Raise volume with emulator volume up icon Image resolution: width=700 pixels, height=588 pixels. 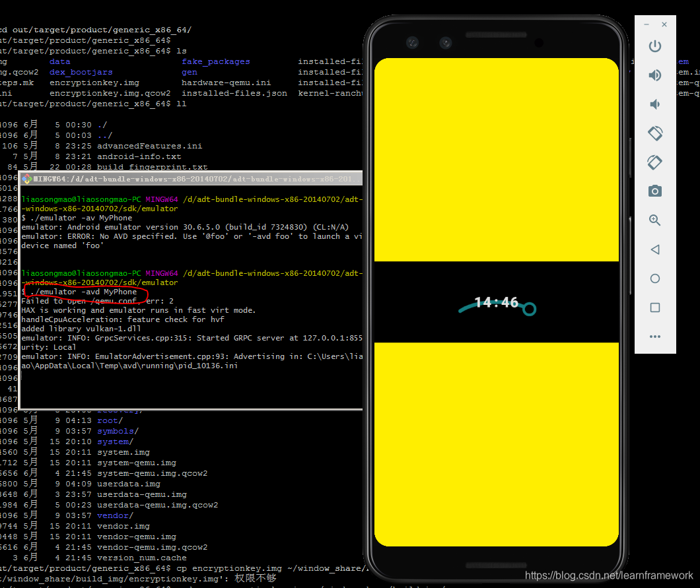pyautogui.click(x=655, y=75)
